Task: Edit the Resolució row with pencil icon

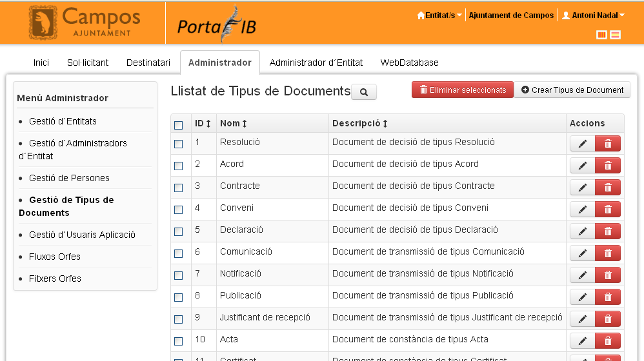Action: pyautogui.click(x=582, y=144)
